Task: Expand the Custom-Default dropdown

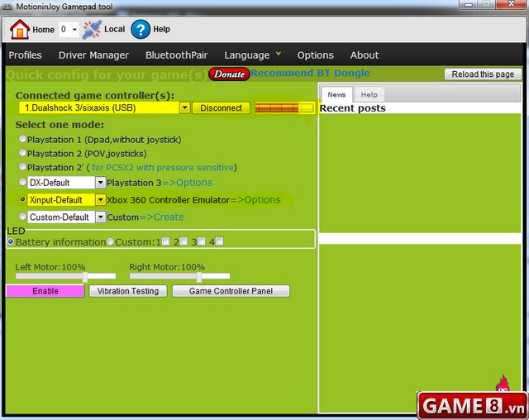Action: click(x=100, y=217)
